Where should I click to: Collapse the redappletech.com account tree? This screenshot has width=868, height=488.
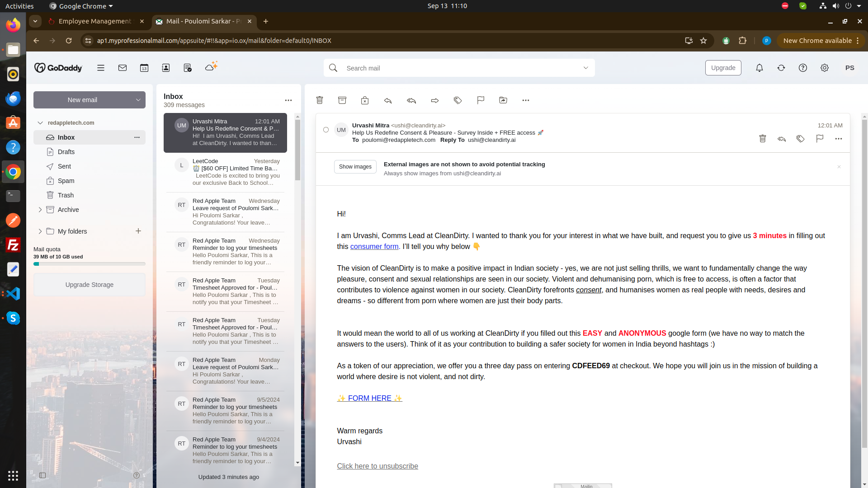point(40,123)
